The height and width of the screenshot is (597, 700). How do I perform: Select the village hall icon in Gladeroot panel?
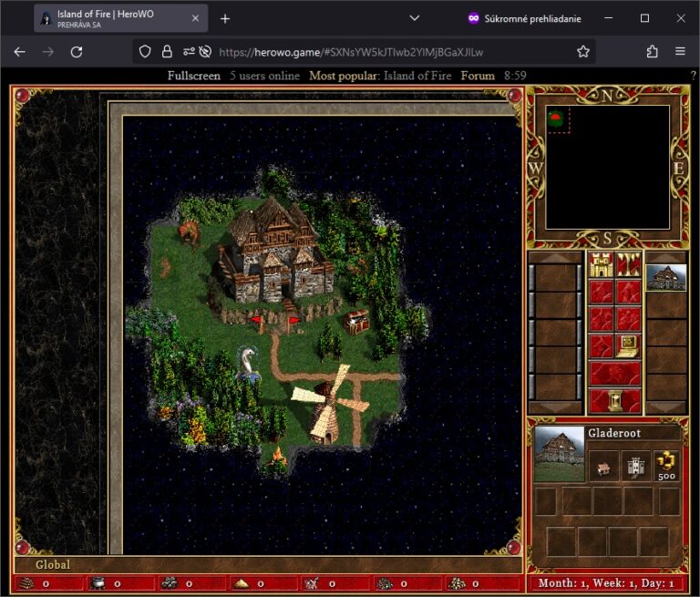603,467
